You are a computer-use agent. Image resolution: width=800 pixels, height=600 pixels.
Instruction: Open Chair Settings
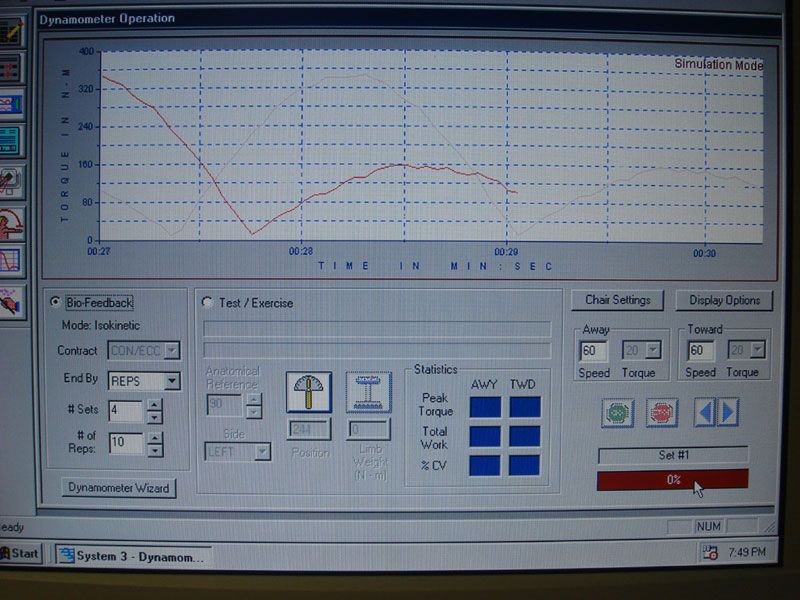tap(617, 300)
